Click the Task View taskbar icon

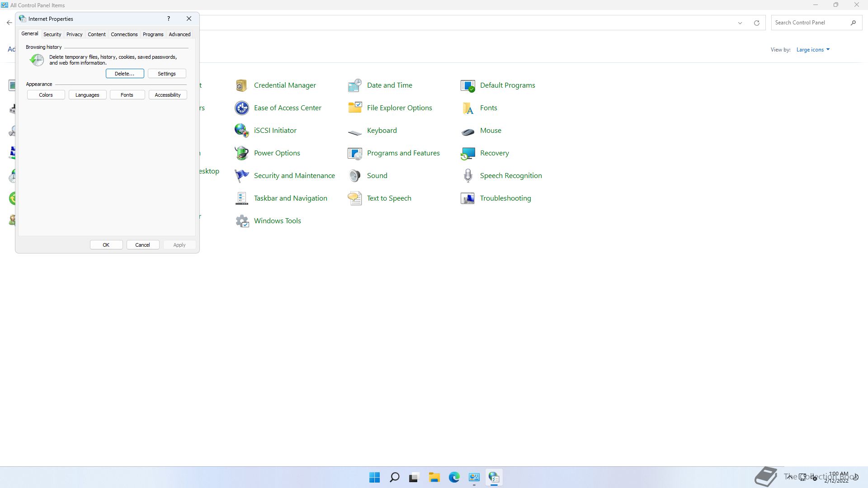[414, 477]
